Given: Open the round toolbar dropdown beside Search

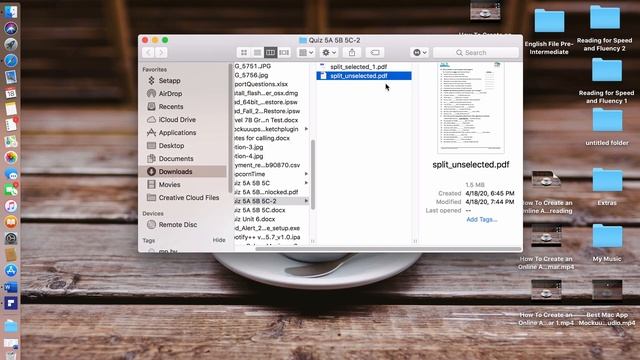Looking at the screenshot, I should (420, 52).
